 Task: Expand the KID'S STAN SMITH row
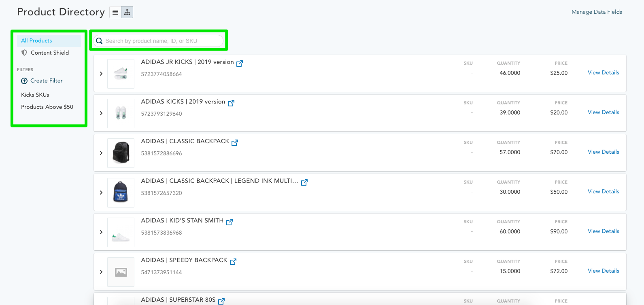click(101, 232)
